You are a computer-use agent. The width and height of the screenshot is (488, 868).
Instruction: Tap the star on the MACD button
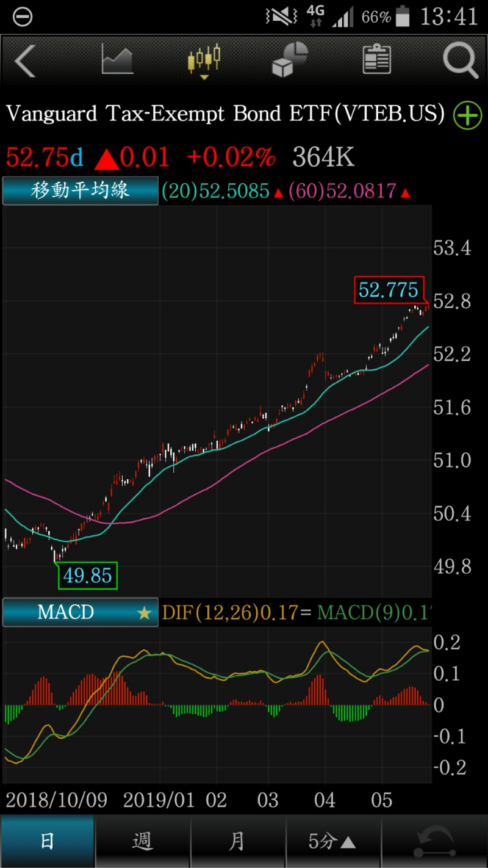coord(145,613)
